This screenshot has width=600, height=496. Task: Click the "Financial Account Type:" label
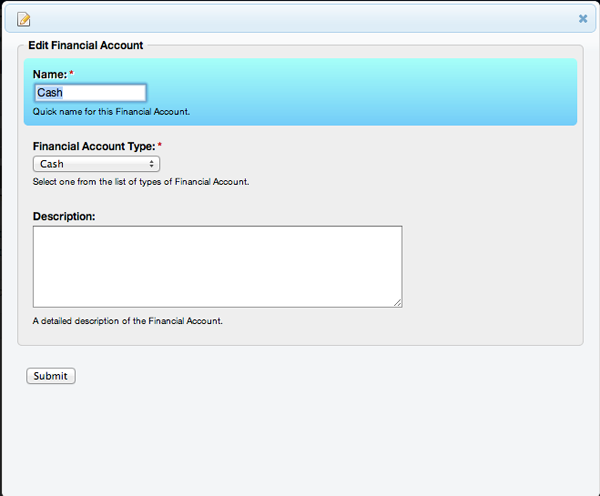[x=93, y=146]
